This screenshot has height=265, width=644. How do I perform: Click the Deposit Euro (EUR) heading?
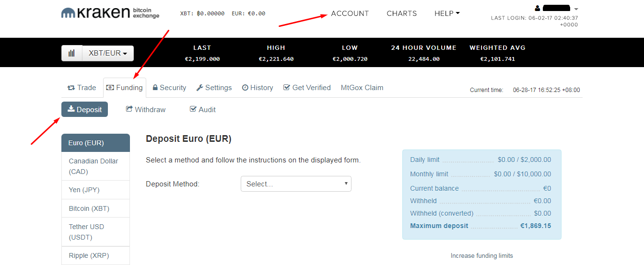(x=188, y=139)
